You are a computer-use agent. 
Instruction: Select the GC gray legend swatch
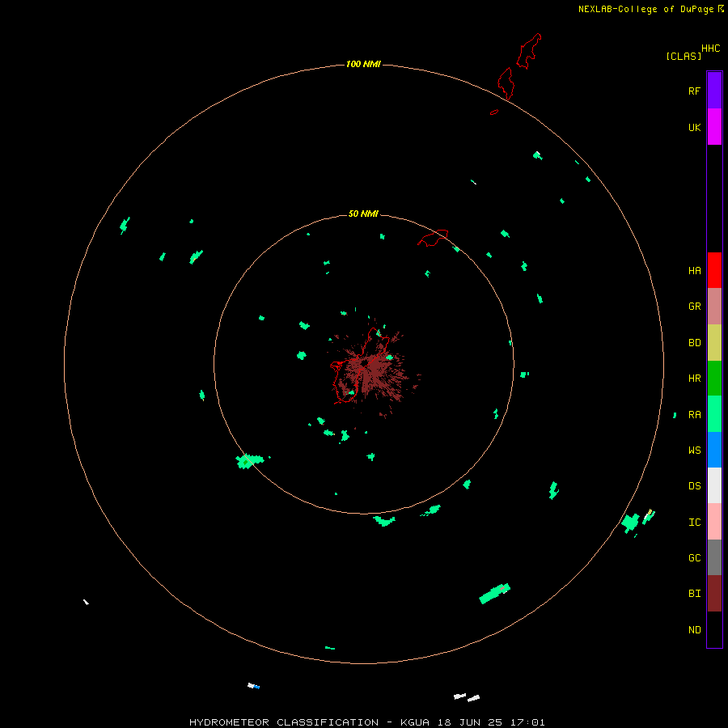point(714,557)
